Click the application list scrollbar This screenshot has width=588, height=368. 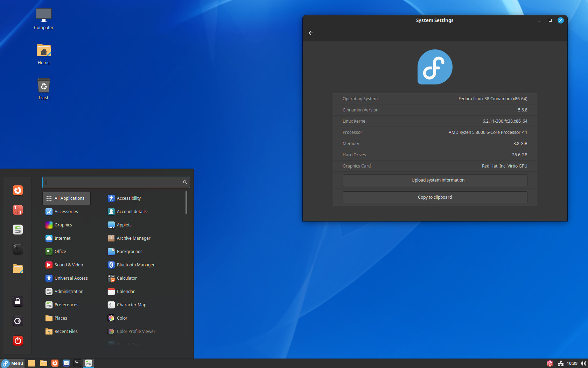186,203
